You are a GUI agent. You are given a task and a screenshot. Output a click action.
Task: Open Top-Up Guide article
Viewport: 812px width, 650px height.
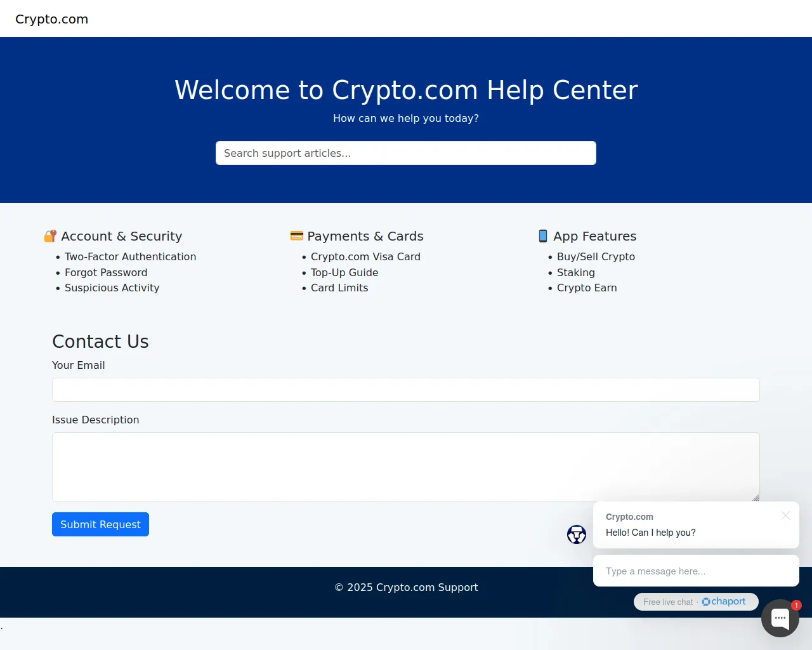pos(344,272)
